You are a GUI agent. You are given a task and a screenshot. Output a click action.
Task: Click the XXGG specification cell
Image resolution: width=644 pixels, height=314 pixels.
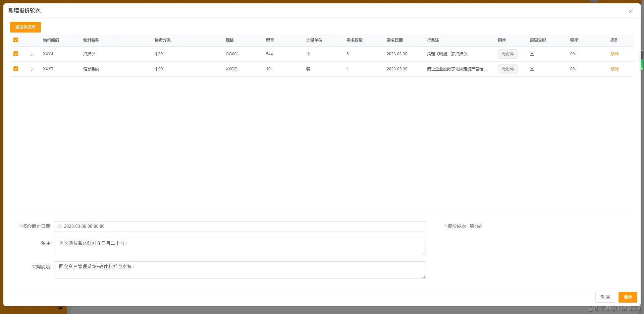point(231,69)
